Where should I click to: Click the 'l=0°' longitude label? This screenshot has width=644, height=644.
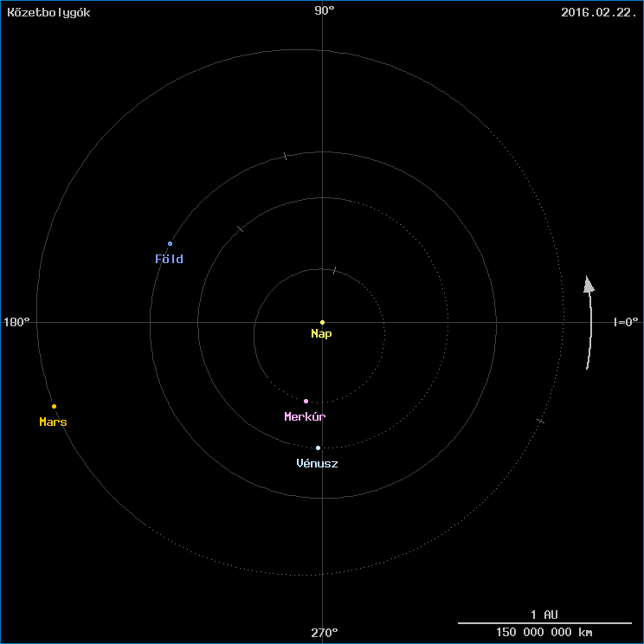pos(626,322)
